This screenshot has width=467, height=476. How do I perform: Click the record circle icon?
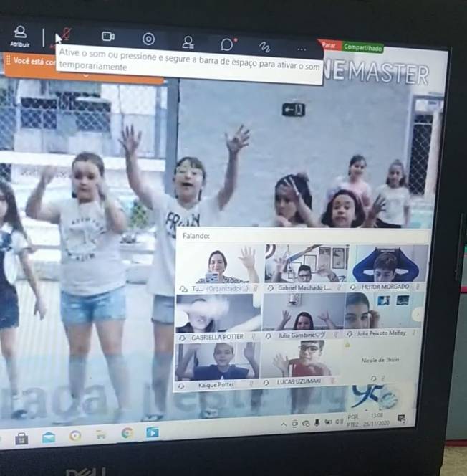tap(148, 39)
